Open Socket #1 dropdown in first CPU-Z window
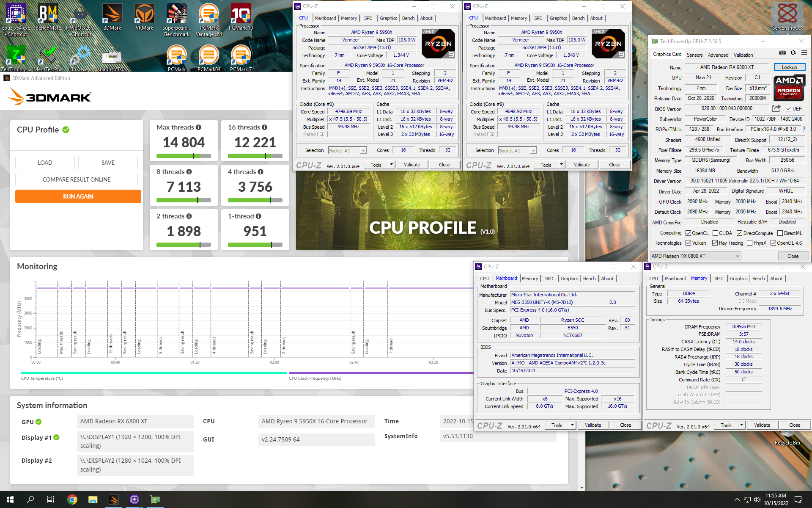 [347, 151]
